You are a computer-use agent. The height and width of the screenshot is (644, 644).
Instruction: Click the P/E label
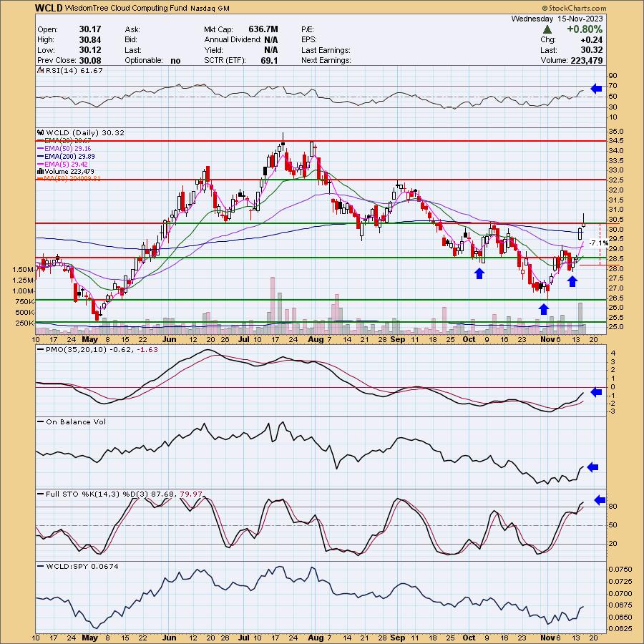(308, 29)
